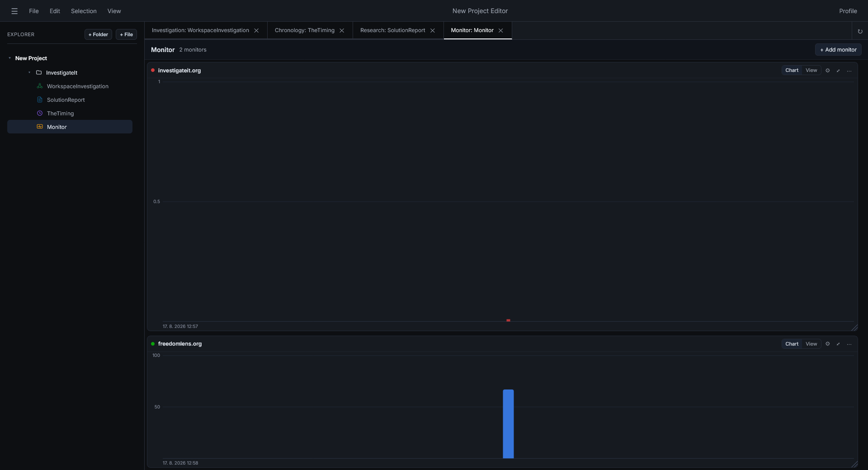This screenshot has width=868, height=470.
Task: Open the Selection menu
Action: pos(84,11)
